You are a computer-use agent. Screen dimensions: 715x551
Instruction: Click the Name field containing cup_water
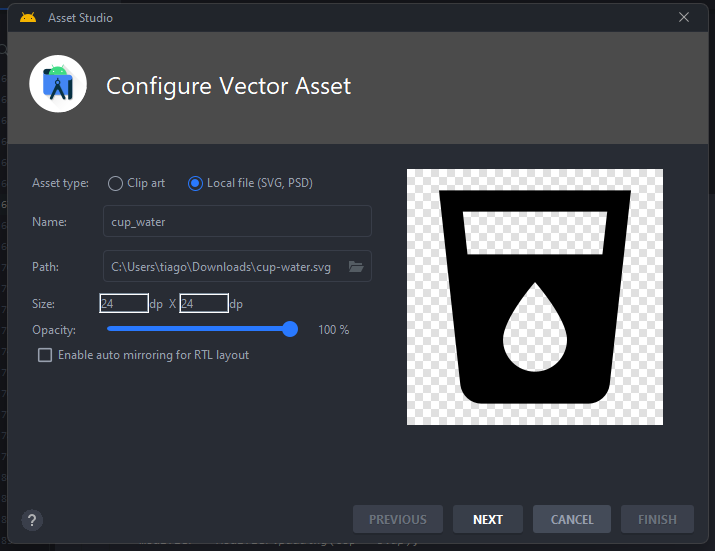(237, 221)
